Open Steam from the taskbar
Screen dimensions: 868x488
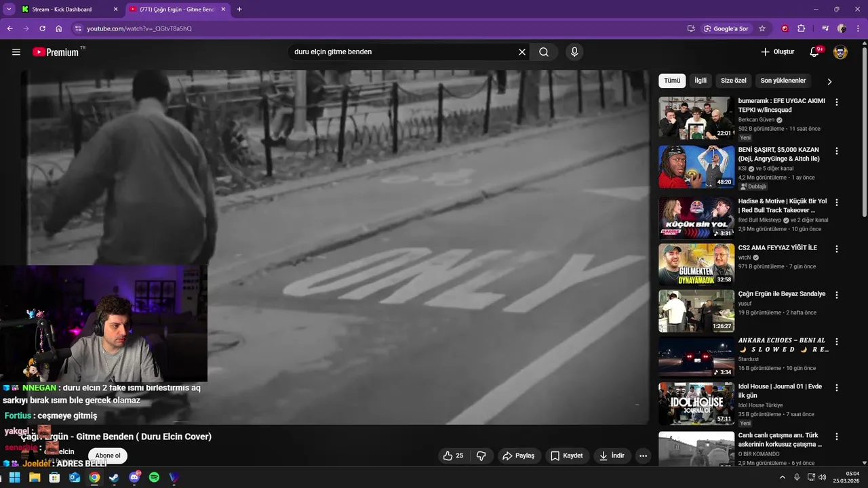114,477
